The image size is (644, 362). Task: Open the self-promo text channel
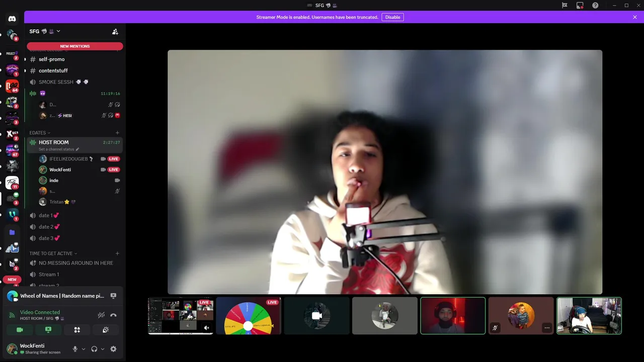coord(74,59)
